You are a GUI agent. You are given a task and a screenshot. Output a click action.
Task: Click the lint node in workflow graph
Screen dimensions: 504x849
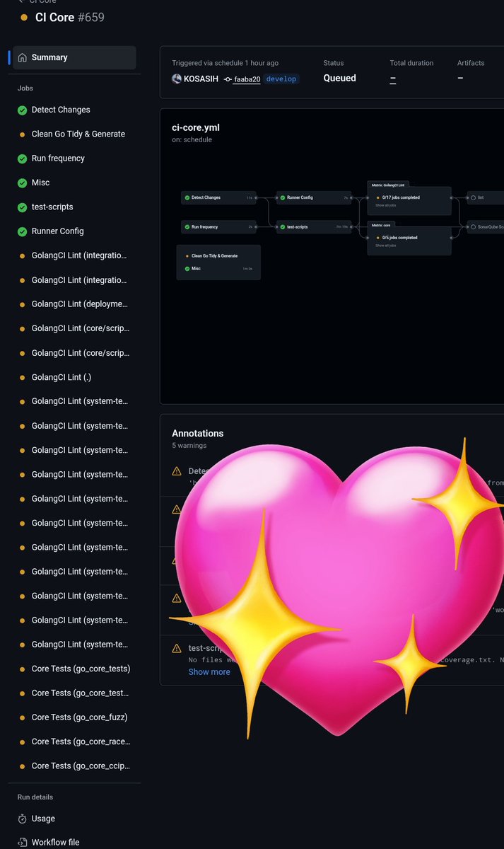(486, 197)
